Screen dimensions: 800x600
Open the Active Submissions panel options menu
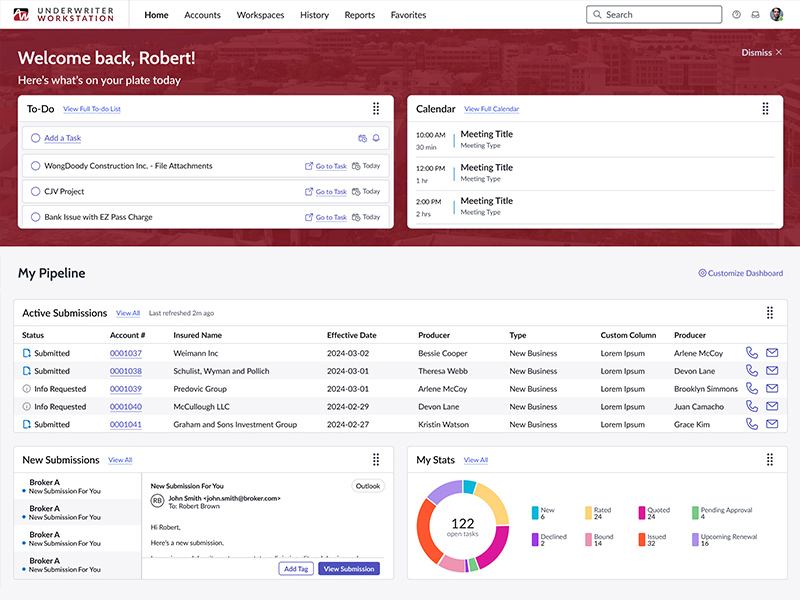[770, 313]
